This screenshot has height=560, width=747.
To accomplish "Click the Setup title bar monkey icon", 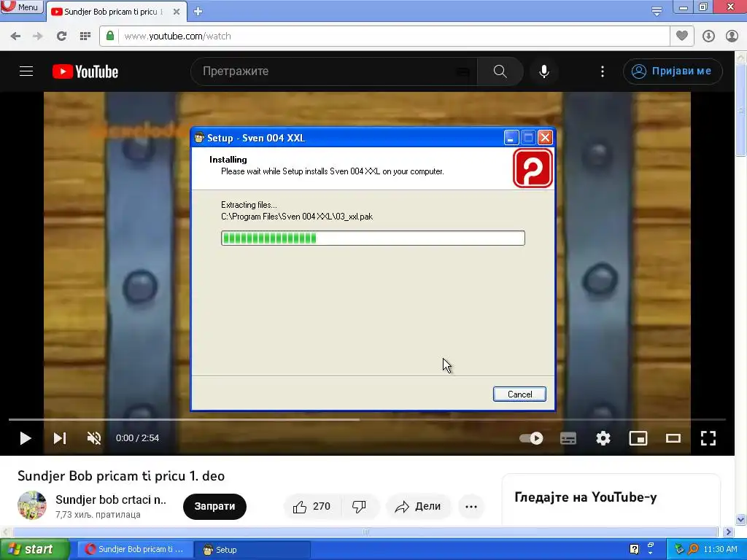I will (x=199, y=138).
